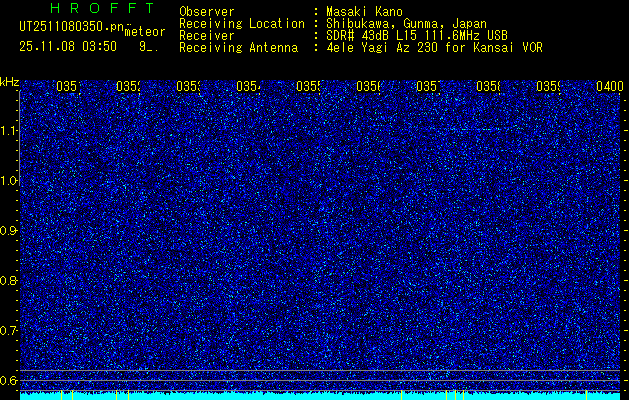Click the Shibukawa, Gunma, Japan text

(406, 24)
